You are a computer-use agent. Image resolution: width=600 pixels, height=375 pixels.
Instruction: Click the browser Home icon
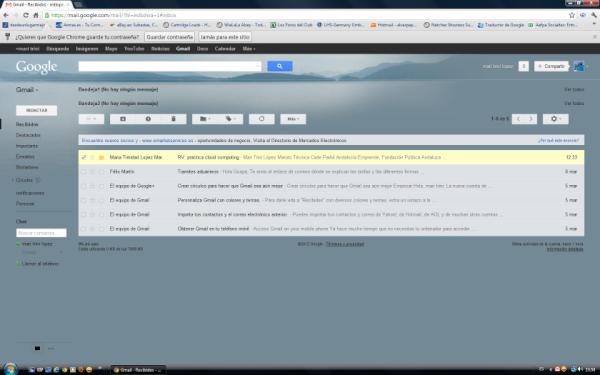[36, 15]
